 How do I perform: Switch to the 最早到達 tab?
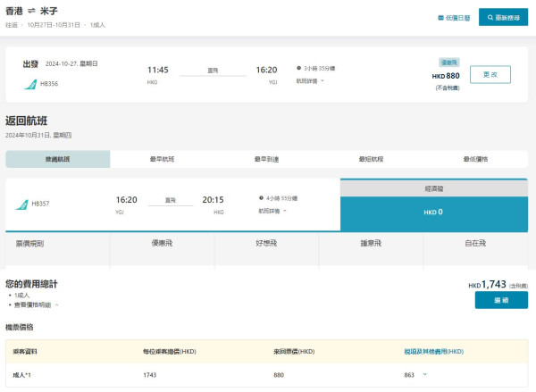coord(266,159)
